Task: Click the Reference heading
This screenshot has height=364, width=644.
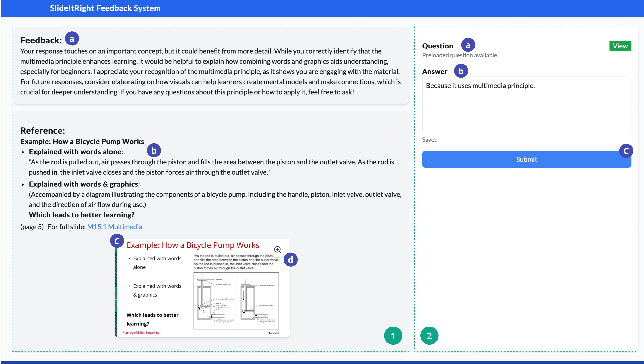Action: [x=42, y=131]
